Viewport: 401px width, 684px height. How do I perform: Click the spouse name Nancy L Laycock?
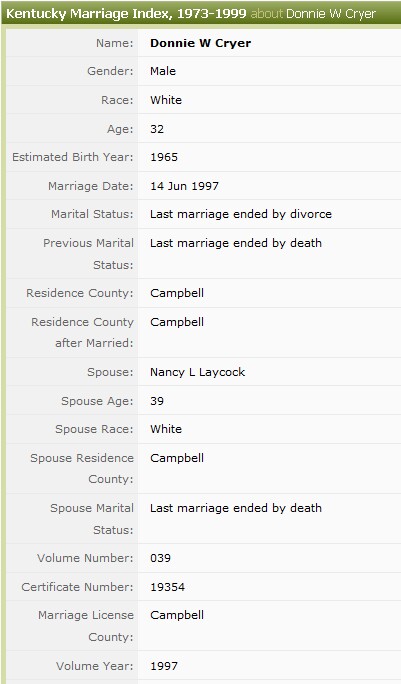[197, 372]
